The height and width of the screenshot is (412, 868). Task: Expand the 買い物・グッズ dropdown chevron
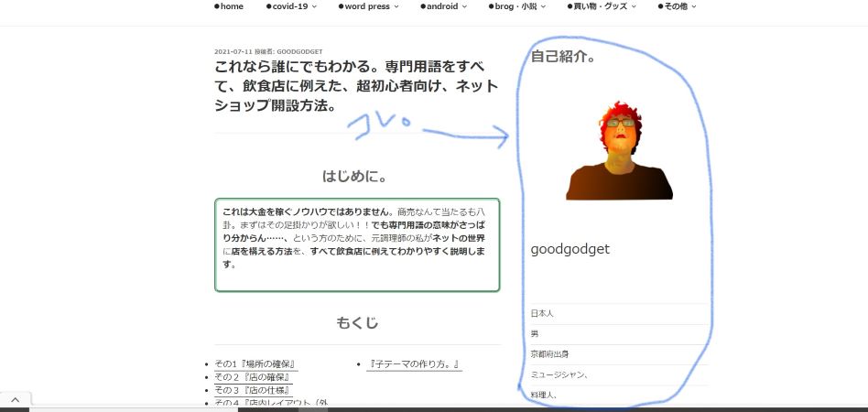(x=634, y=6)
